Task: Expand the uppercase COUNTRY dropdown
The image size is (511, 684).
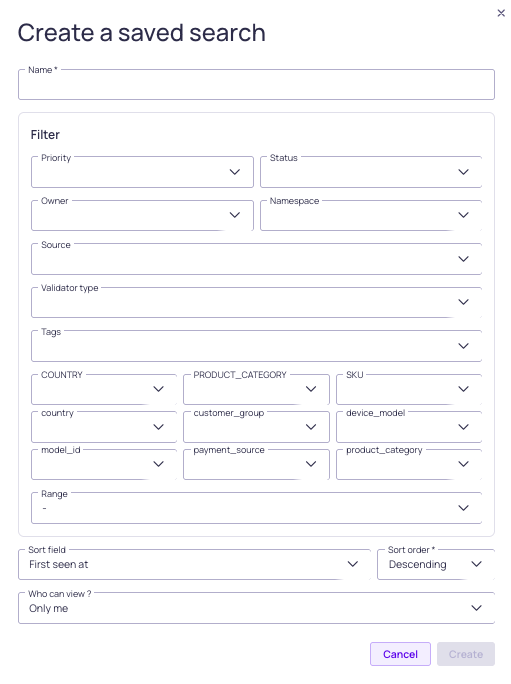Action: point(104,389)
